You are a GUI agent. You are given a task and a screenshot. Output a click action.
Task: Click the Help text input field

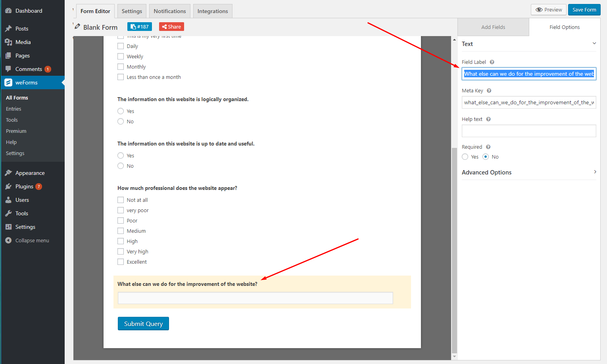tap(529, 131)
